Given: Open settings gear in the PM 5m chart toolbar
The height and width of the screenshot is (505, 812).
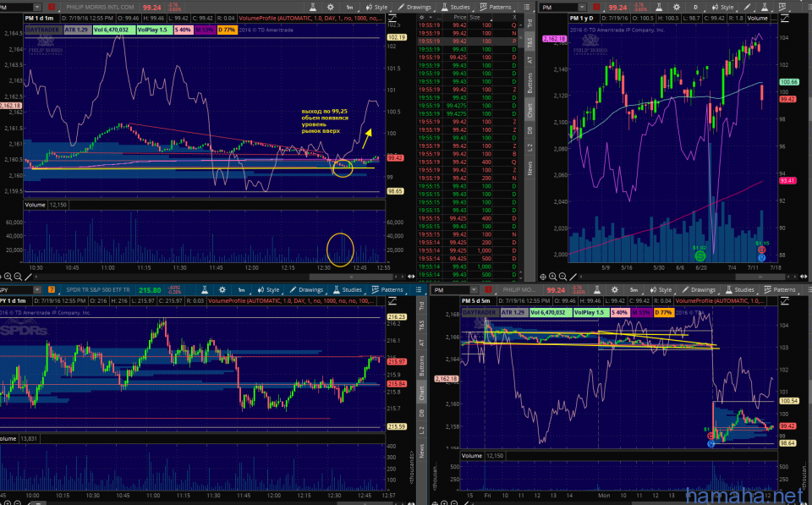Looking at the screenshot, I should pos(614,289).
